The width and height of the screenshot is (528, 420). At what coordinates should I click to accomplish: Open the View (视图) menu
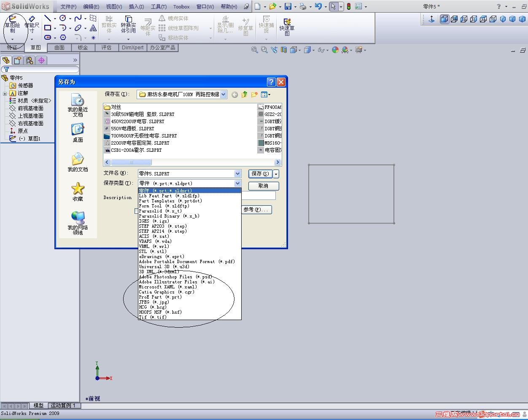click(x=114, y=7)
